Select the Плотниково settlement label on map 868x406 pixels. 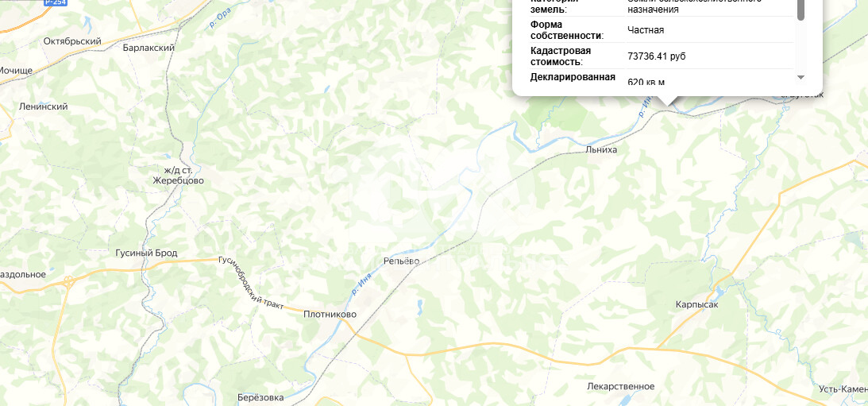(x=330, y=314)
